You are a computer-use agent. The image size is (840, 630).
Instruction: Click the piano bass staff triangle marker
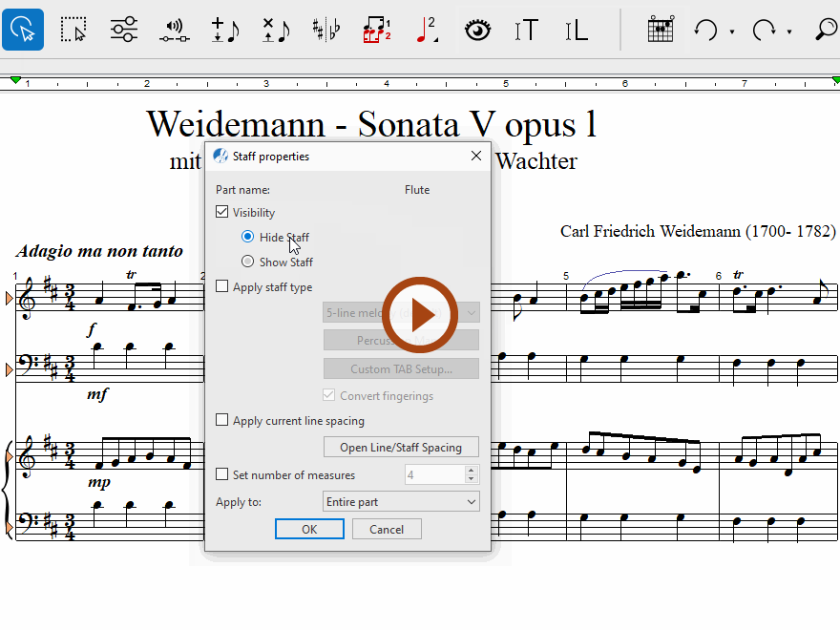point(9,528)
